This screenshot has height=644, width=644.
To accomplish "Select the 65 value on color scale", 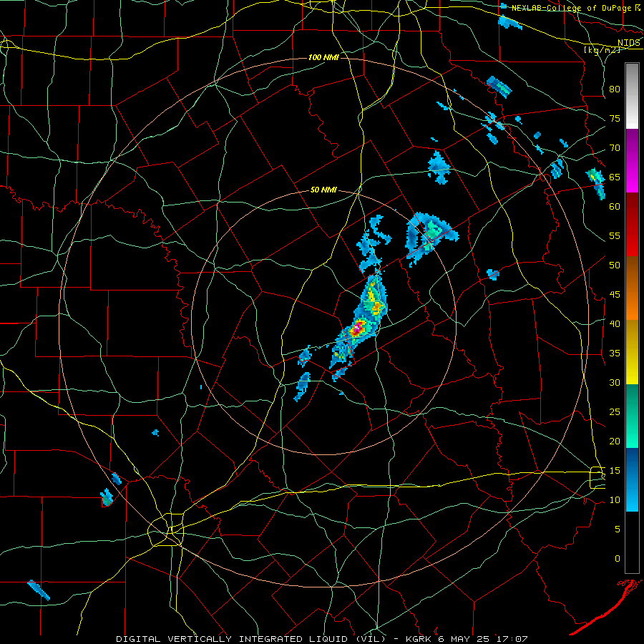I will (x=615, y=177).
